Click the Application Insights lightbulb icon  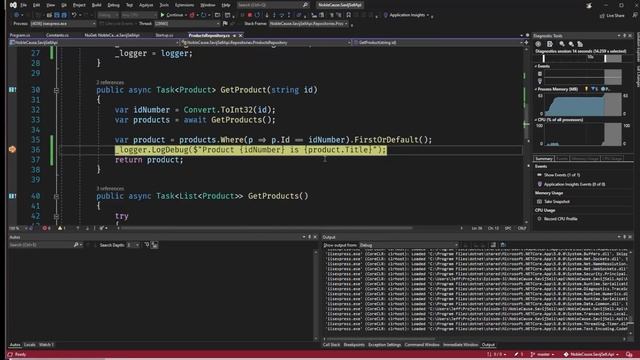click(x=386, y=15)
